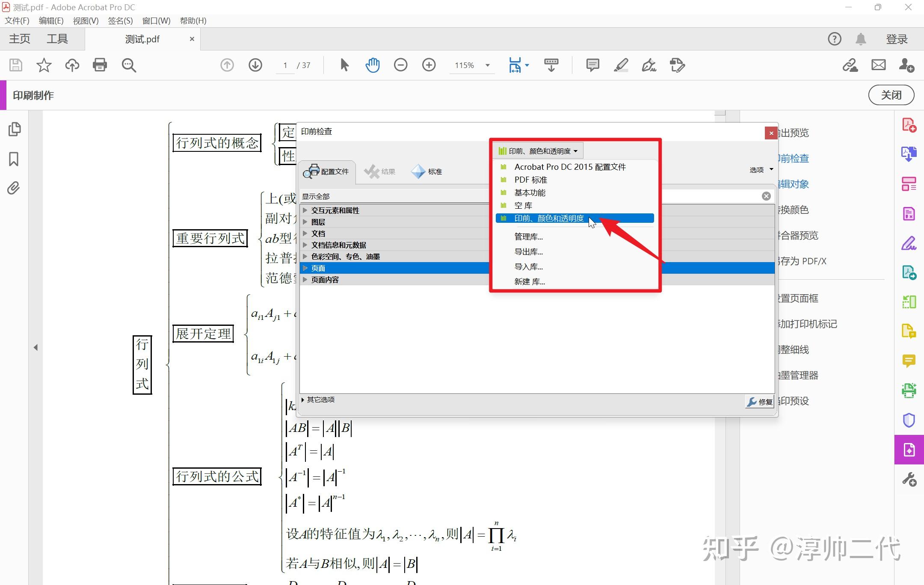Open the 115% zoom level dropdown
This screenshot has width=924, height=585.
(487, 65)
